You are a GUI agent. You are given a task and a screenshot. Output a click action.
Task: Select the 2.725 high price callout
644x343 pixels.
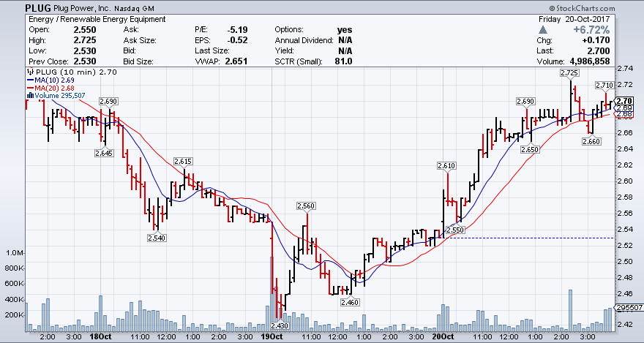569,73
